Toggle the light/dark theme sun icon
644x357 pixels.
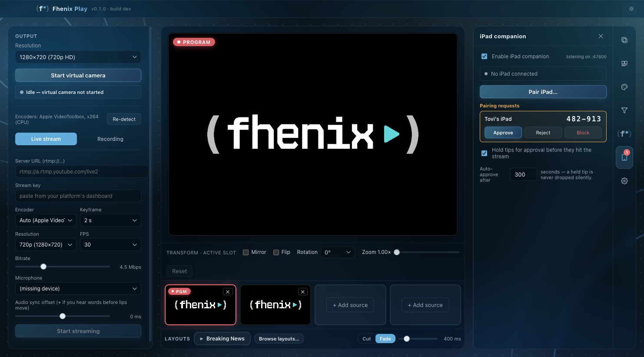coord(631,9)
